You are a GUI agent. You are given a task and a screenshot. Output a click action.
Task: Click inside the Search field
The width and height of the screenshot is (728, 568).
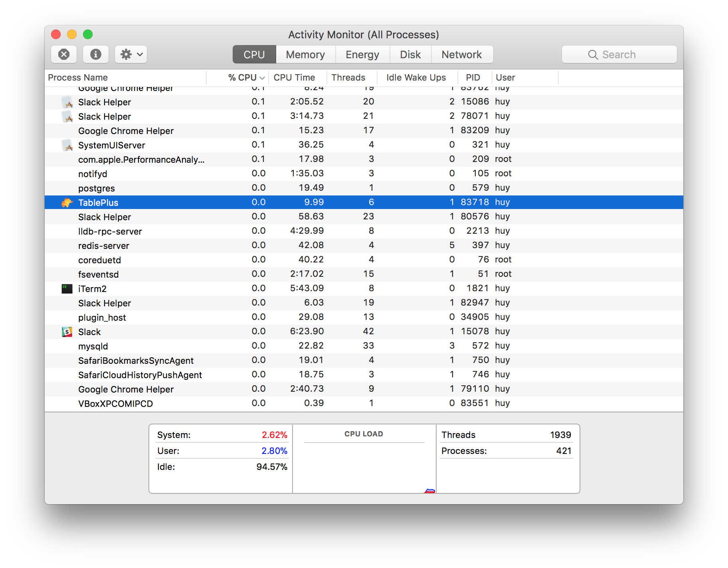(623, 54)
